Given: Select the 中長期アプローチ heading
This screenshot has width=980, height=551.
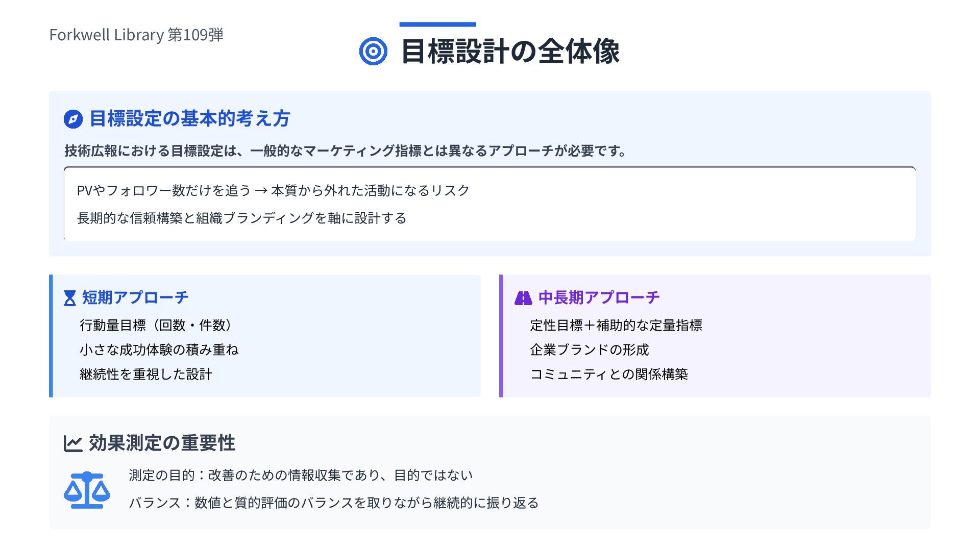Looking at the screenshot, I should [599, 297].
